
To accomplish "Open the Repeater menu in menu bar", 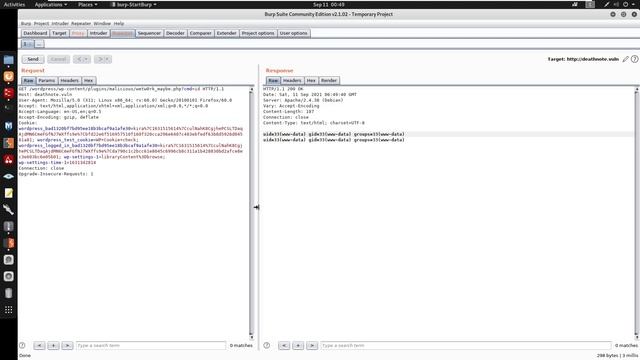I will tap(81, 24).
